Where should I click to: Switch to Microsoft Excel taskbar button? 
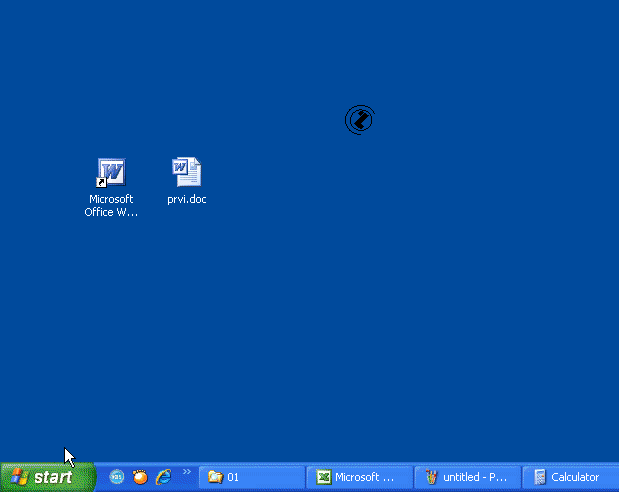point(360,477)
